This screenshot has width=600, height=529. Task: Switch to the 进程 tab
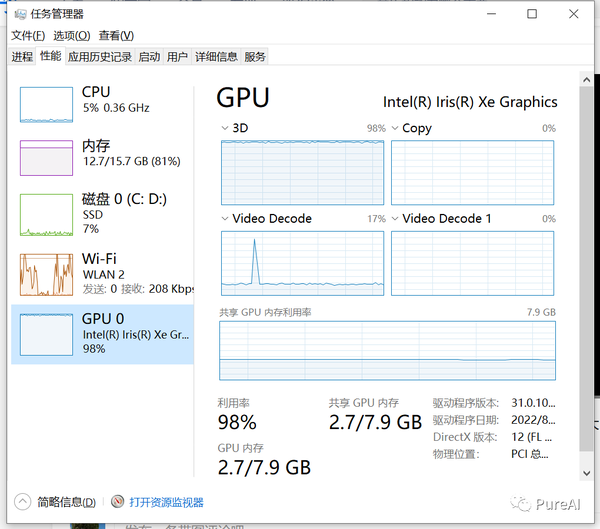(x=22, y=57)
